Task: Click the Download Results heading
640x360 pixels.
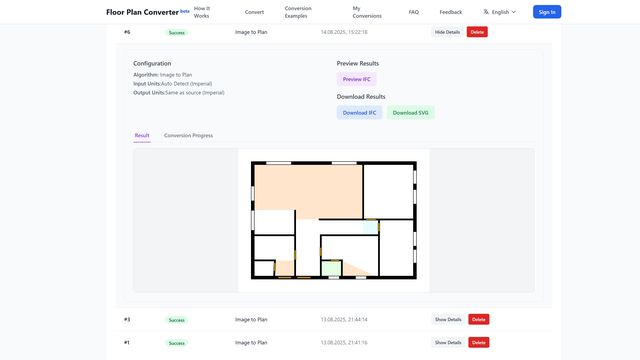Action: (x=361, y=97)
